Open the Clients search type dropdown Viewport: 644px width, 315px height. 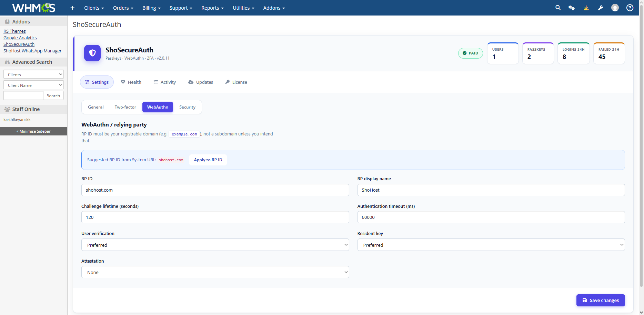[33, 74]
